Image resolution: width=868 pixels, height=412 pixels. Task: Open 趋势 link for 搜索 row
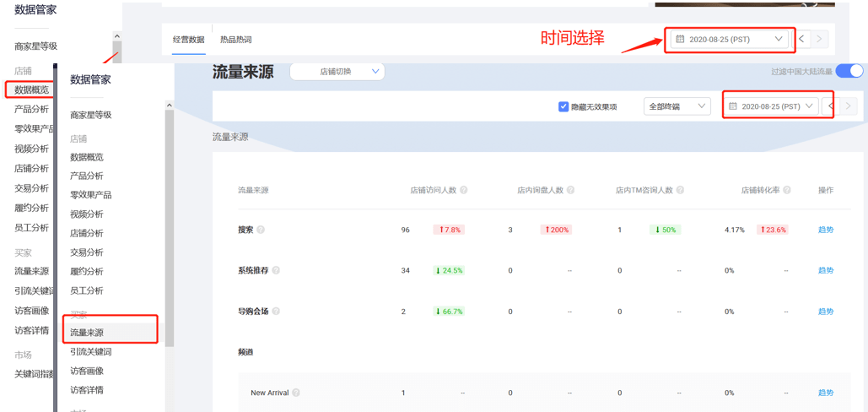[825, 230]
